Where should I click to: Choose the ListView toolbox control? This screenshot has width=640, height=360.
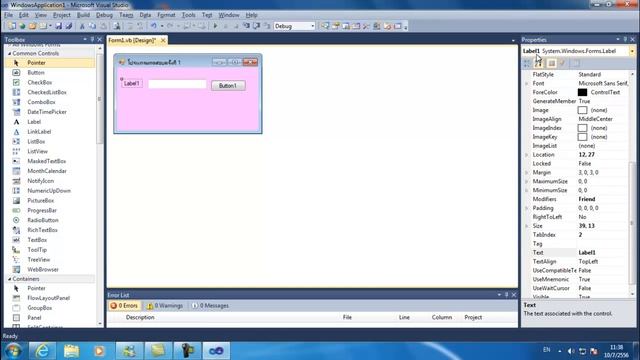38,151
